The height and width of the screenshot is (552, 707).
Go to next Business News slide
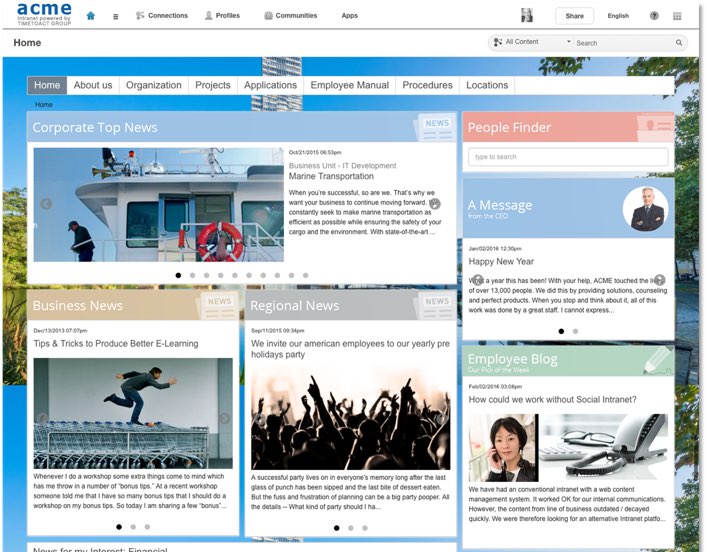coord(225,419)
